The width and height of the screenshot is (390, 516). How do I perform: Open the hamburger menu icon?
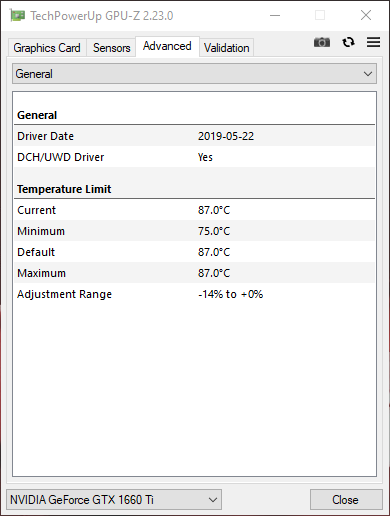click(373, 42)
